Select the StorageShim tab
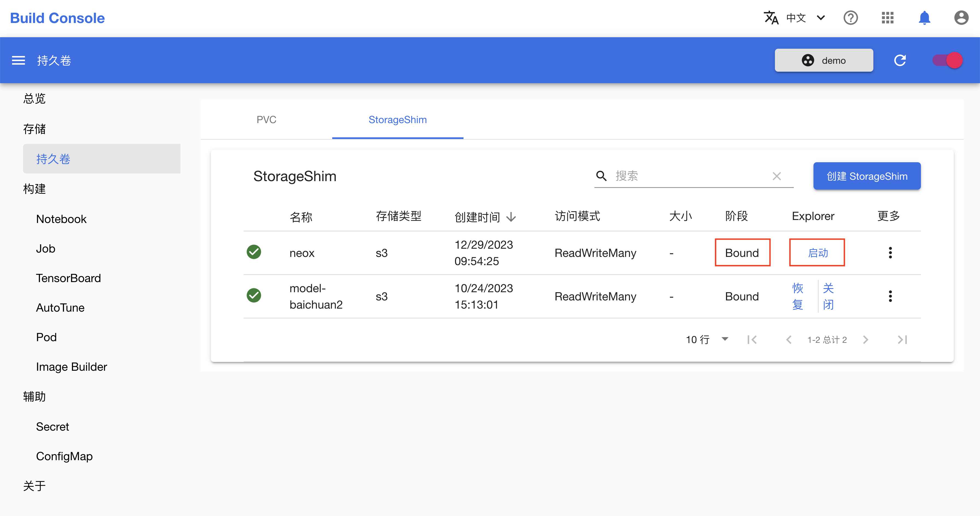Screen dimensions: 980x516 click(x=398, y=119)
